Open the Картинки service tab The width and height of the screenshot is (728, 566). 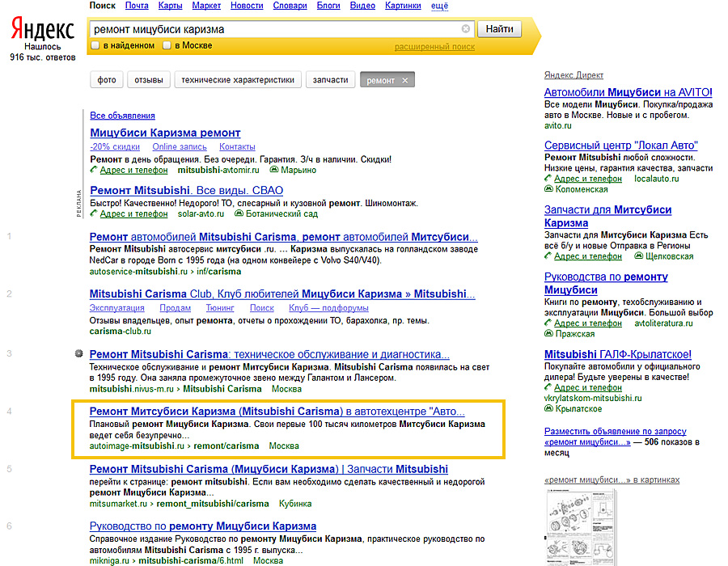coord(403,6)
